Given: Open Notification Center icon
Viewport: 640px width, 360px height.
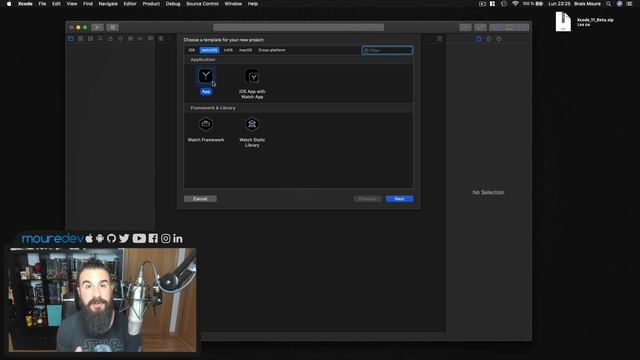Looking at the screenshot, I should tap(630, 4).
